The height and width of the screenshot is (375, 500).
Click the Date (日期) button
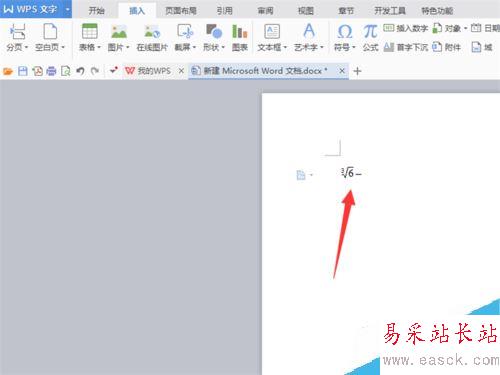click(x=485, y=28)
